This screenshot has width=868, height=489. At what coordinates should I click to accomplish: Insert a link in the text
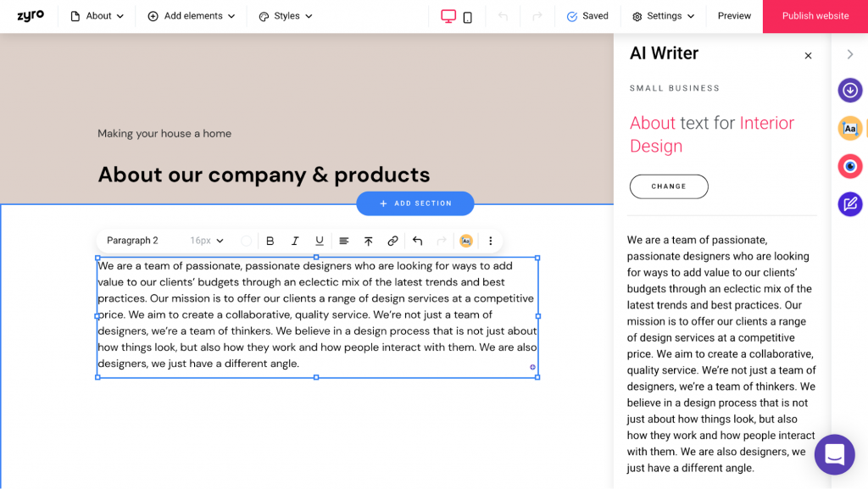point(392,241)
